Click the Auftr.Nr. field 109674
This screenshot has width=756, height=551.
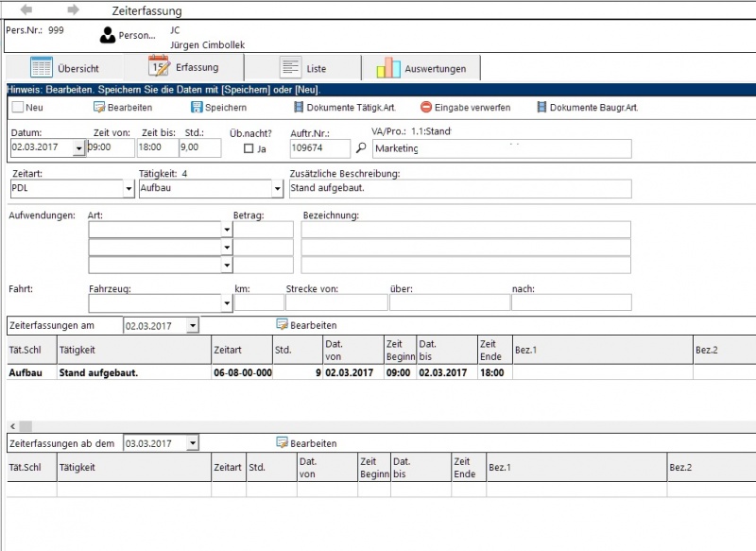tap(320, 148)
